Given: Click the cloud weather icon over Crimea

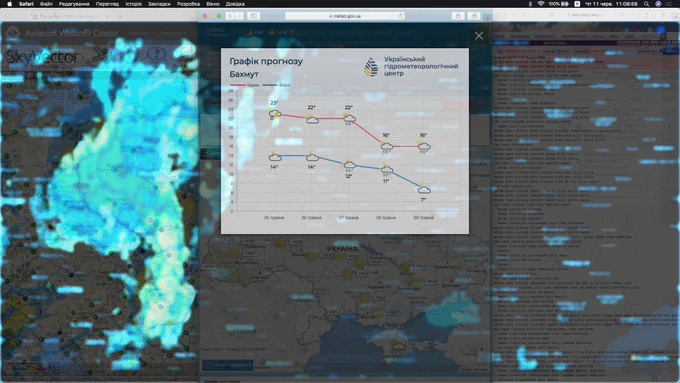Looking at the screenshot, I should (x=399, y=346).
